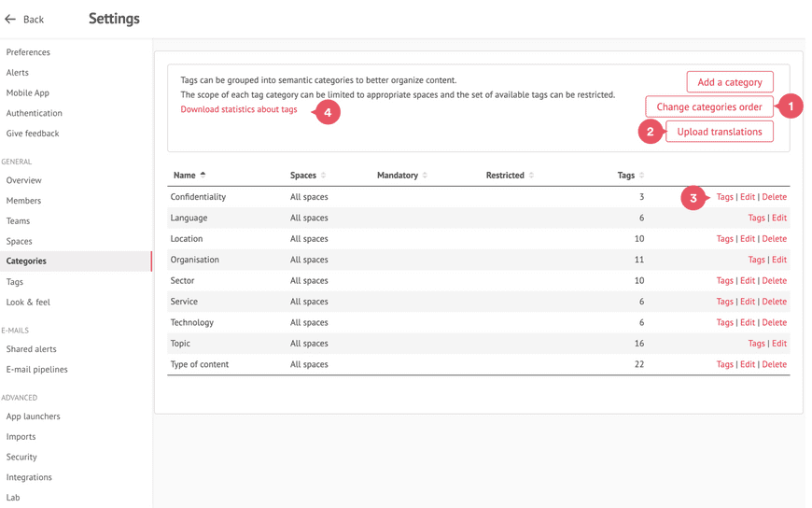812x508 pixels.
Task: Open Teams settings
Action: click(18, 220)
